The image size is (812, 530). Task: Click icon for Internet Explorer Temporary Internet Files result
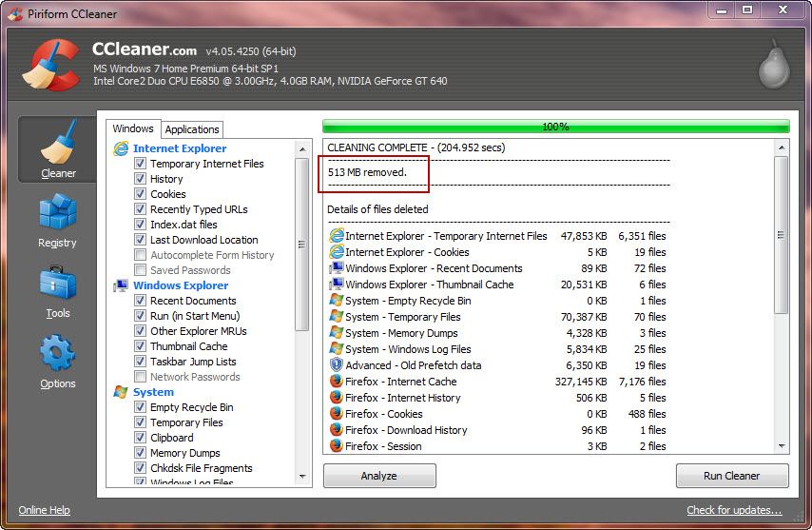coord(337,236)
